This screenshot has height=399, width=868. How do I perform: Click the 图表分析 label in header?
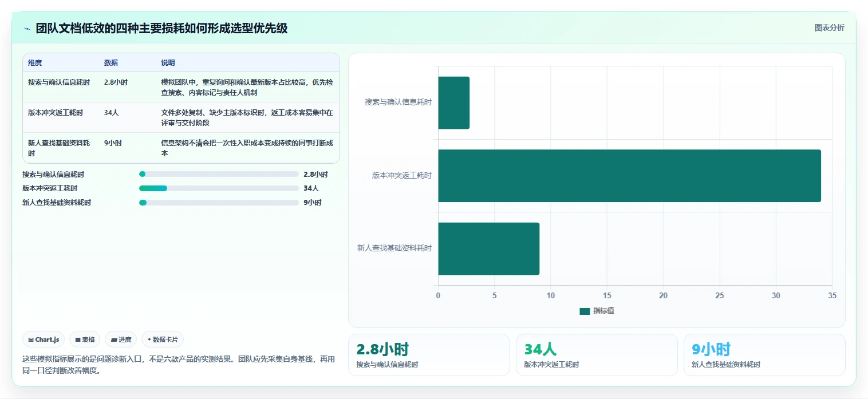click(829, 27)
